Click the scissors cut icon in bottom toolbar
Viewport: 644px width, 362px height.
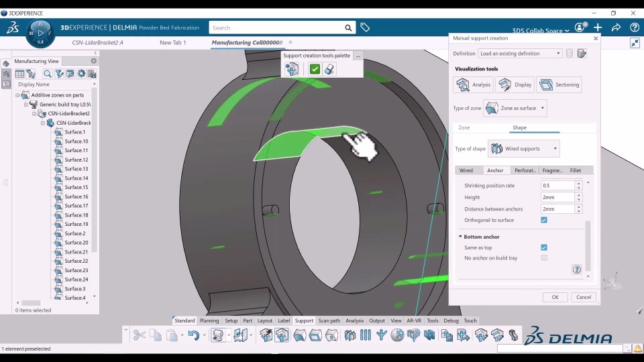(x=140, y=335)
